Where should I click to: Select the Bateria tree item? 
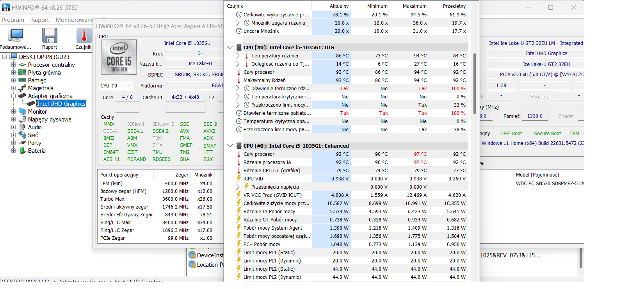pyautogui.click(x=37, y=151)
